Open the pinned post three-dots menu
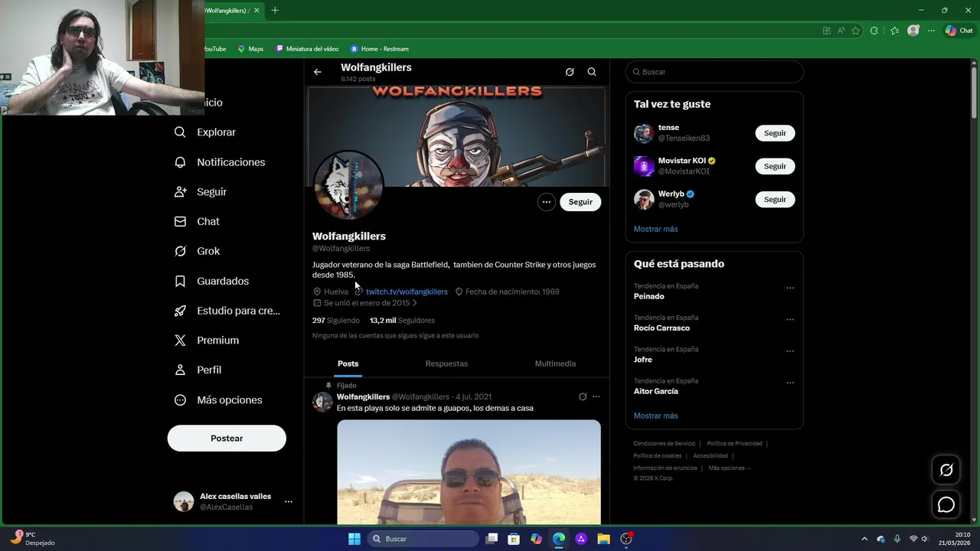Screen dimensions: 980x551 (596, 396)
